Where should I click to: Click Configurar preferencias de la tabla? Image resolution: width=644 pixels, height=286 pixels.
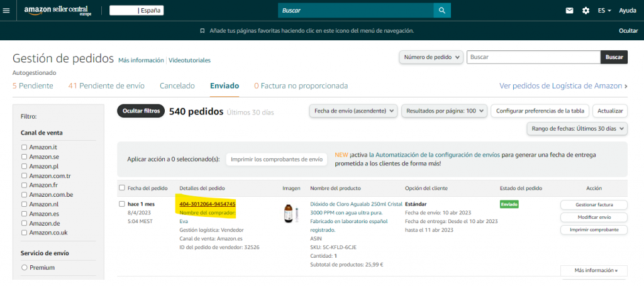(x=540, y=111)
